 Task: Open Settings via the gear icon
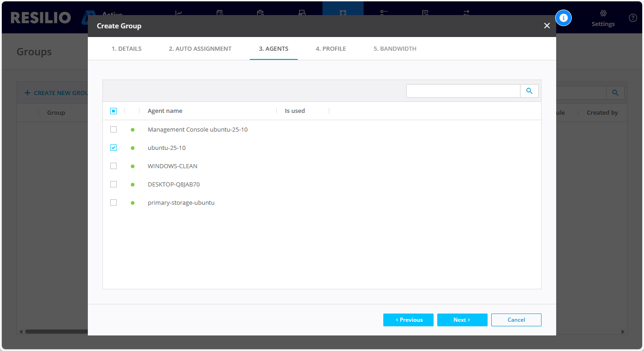(x=603, y=14)
